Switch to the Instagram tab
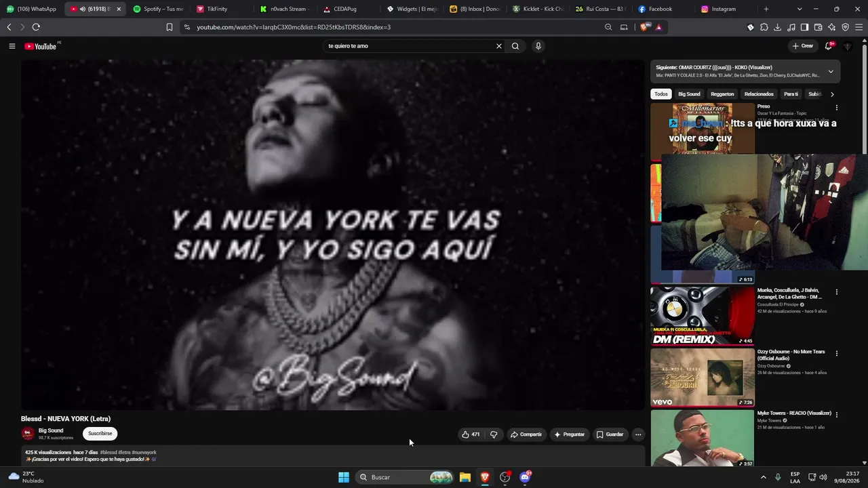 pyautogui.click(x=728, y=9)
